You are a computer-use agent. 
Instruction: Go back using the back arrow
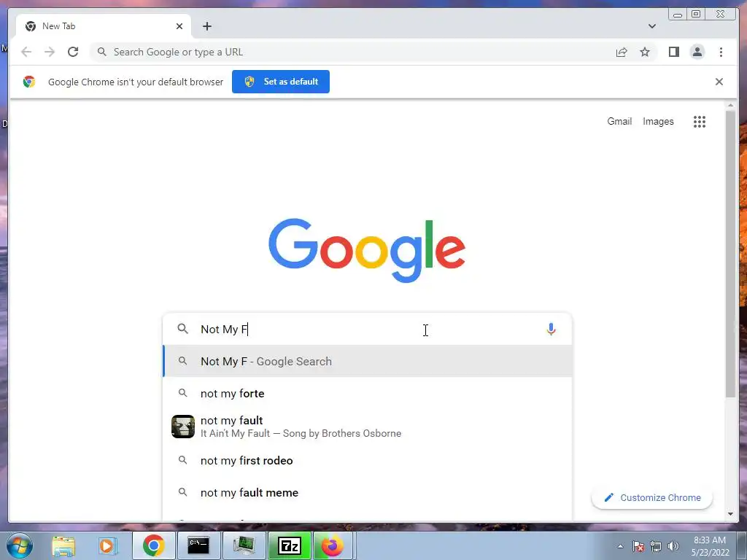[26, 52]
